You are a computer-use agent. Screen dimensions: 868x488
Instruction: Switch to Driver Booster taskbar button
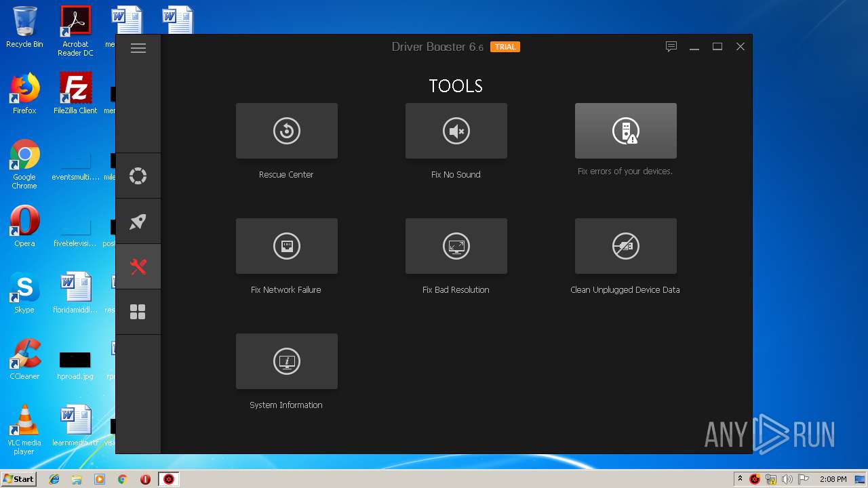169,479
